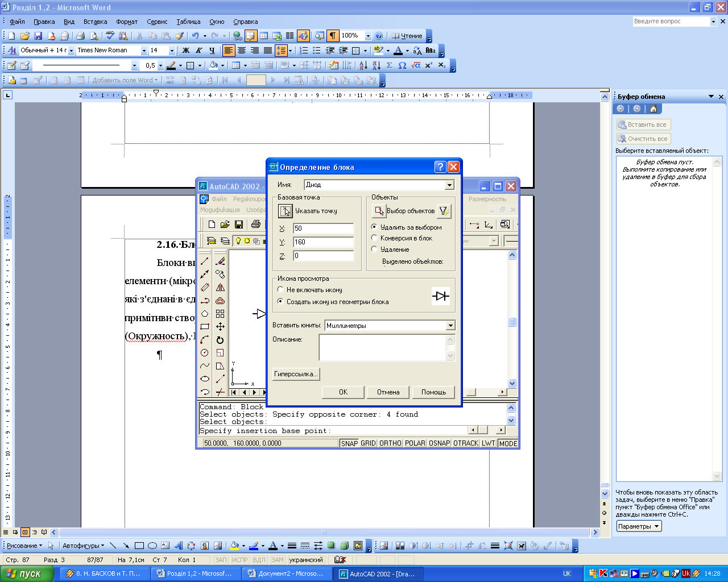Open Word font name dropdown
728x582 pixels.
coord(144,51)
